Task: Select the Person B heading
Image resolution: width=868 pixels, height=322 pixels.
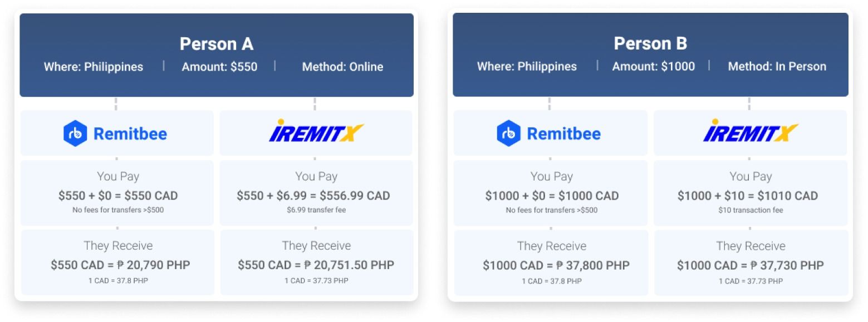Action: click(x=650, y=43)
